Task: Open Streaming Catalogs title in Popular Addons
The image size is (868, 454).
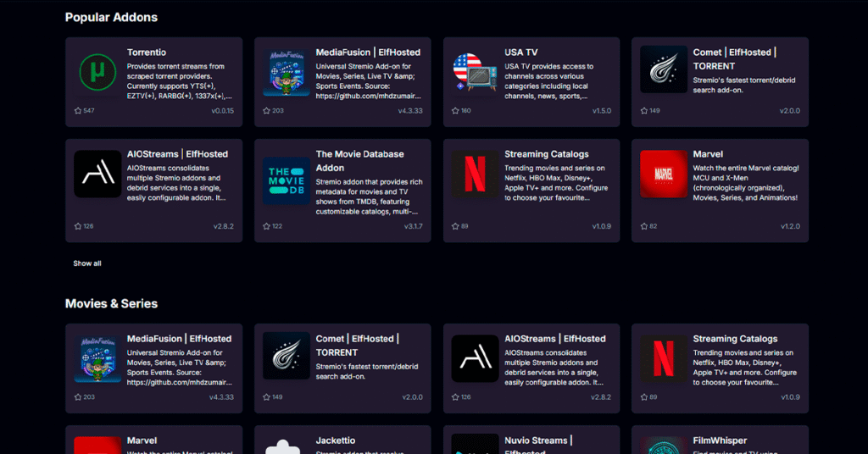Action: [x=547, y=154]
